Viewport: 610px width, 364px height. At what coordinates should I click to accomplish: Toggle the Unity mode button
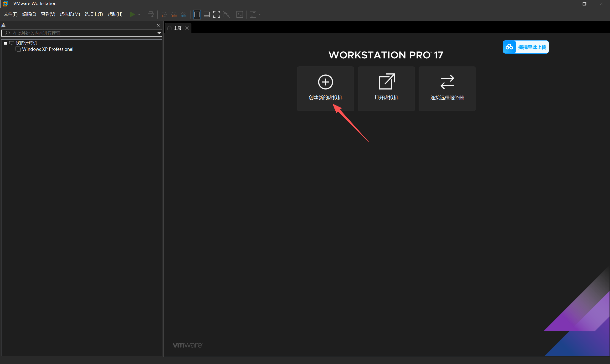tap(226, 15)
